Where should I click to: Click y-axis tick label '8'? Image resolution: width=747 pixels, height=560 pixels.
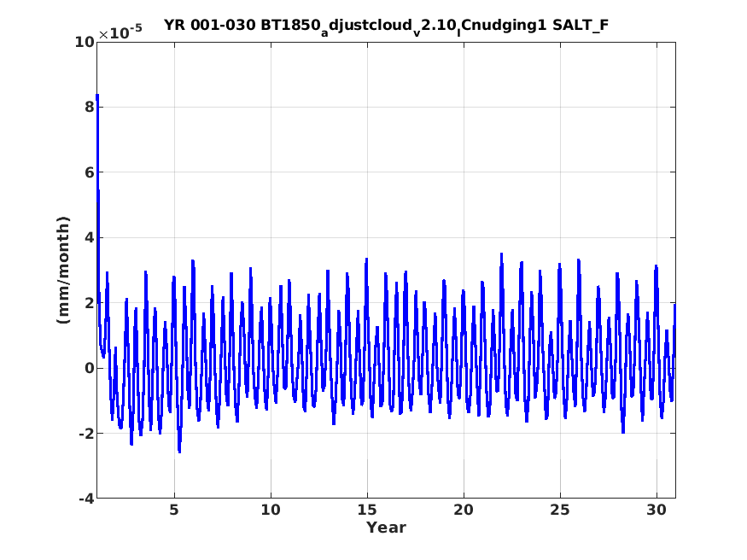(x=90, y=108)
